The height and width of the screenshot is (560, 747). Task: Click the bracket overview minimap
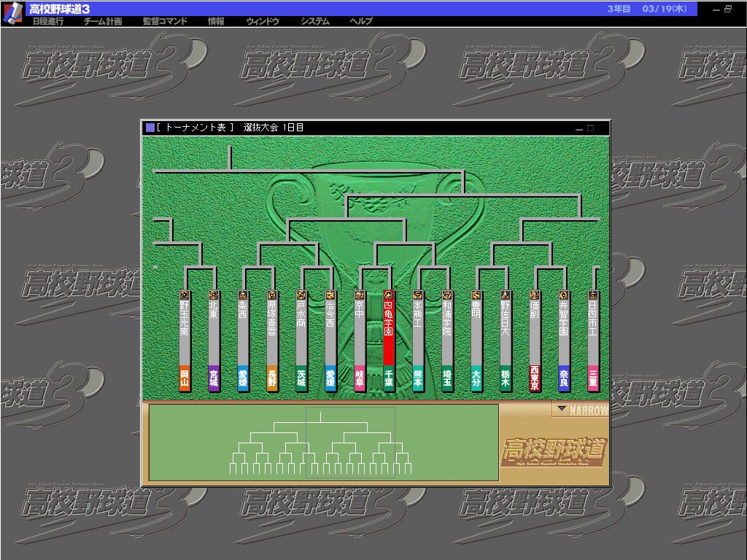coord(324,443)
